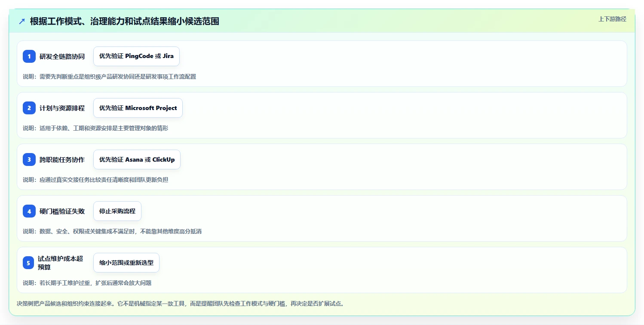Click the 优先验证 Asana 或 ClickUp button
Viewport: 644px width, 325px height.
137,159
